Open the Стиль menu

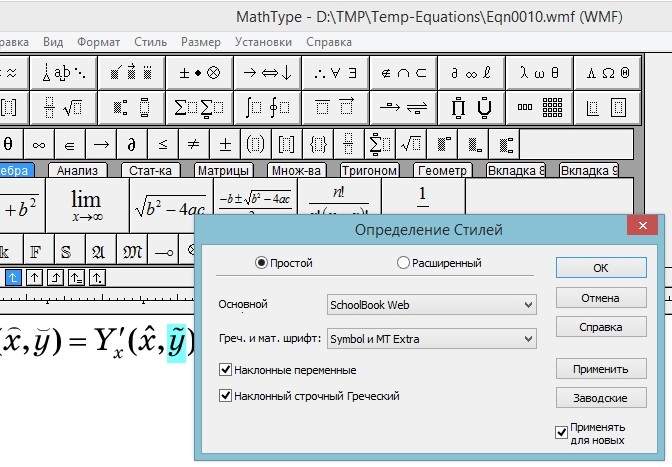pyautogui.click(x=150, y=42)
